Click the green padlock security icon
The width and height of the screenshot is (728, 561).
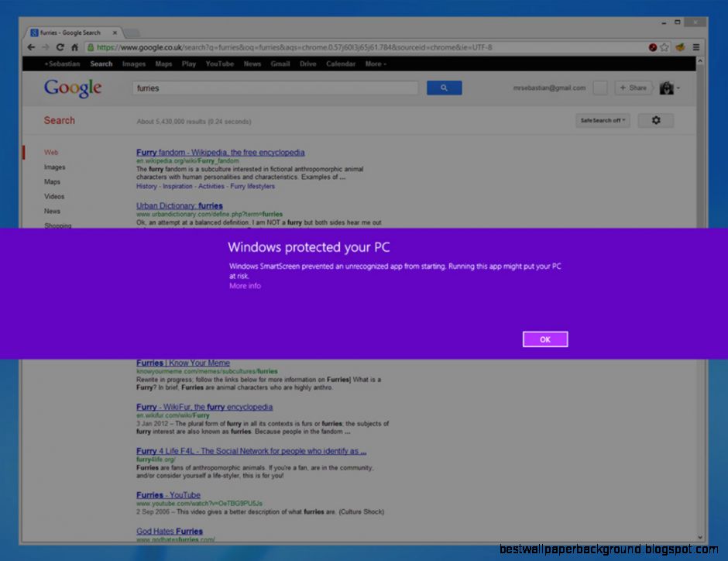91,47
